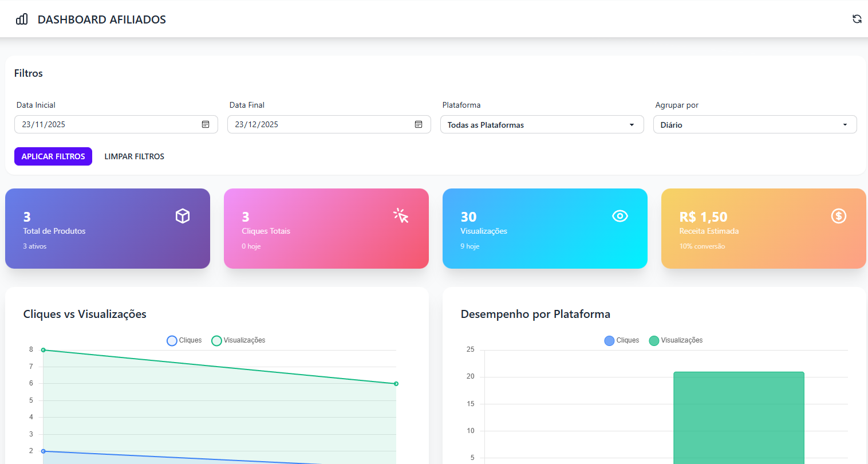This screenshot has width=868, height=464.
Task: Click the DASHBOARD AFILIADOS title
Action: click(101, 19)
